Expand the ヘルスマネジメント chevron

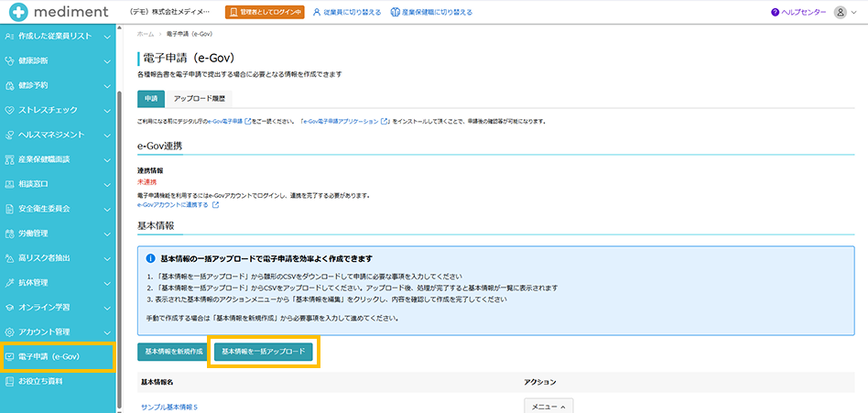point(107,135)
